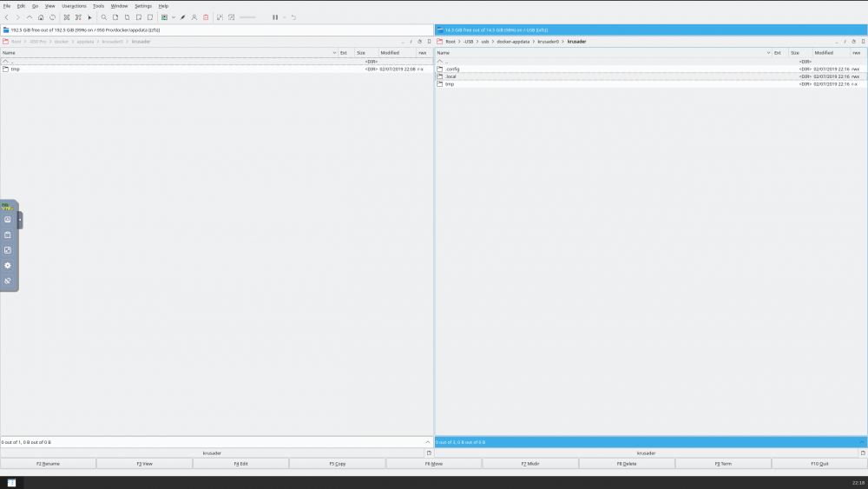Open the Settings menu
This screenshot has width=868, height=489.
[x=143, y=6]
